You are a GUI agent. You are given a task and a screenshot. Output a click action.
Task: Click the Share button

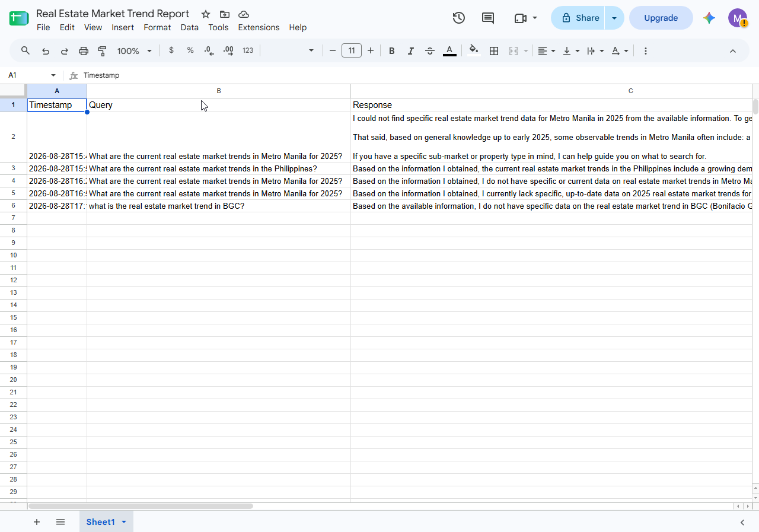[578, 18]
